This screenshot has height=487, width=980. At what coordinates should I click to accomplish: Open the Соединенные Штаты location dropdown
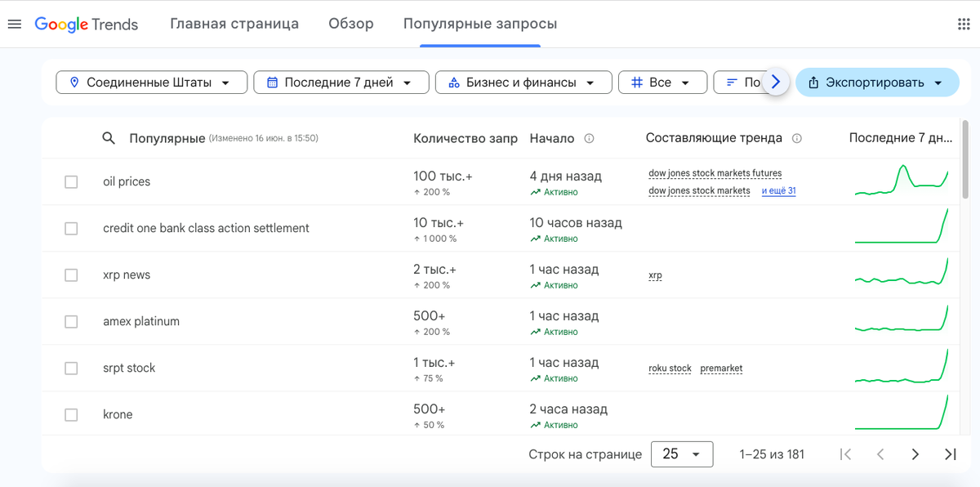152,83
